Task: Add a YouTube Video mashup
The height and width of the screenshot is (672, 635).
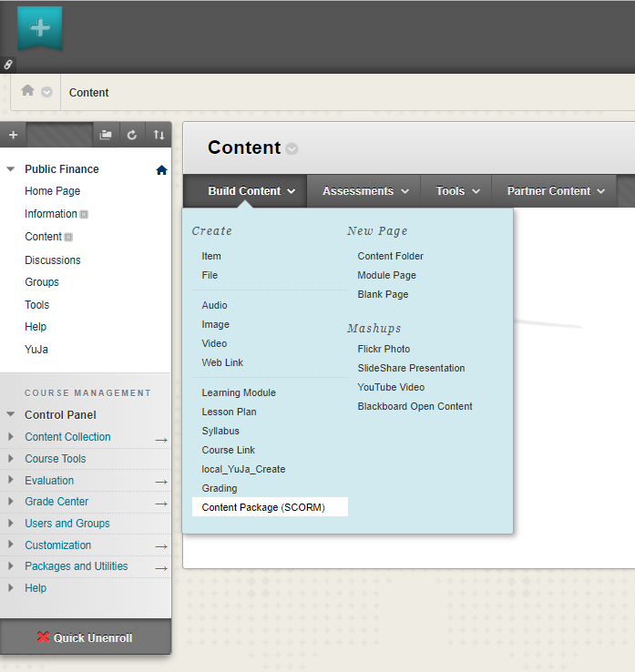Action: [391, 387]
